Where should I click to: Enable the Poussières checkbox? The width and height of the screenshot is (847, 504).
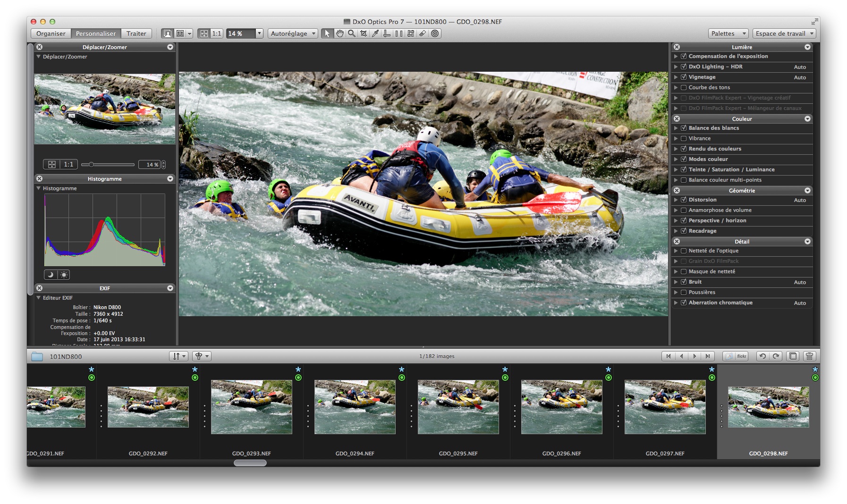(684, 292)
